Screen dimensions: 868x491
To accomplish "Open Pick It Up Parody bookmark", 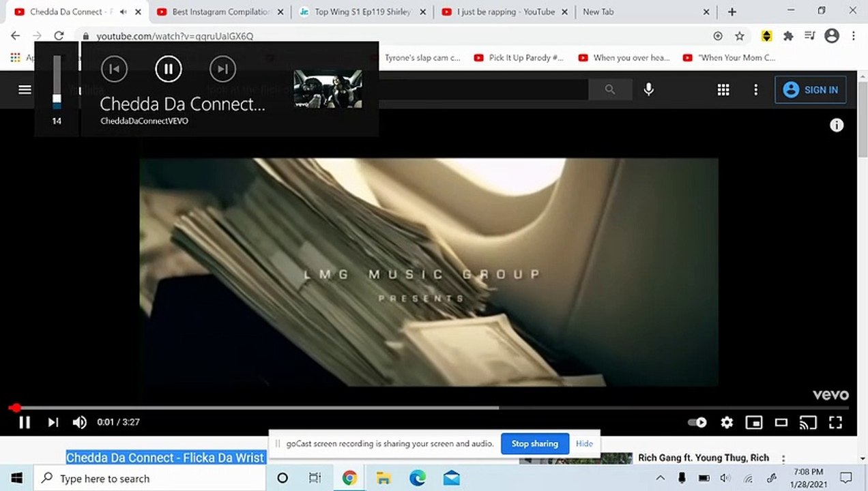I will click(x=519, y=58).
